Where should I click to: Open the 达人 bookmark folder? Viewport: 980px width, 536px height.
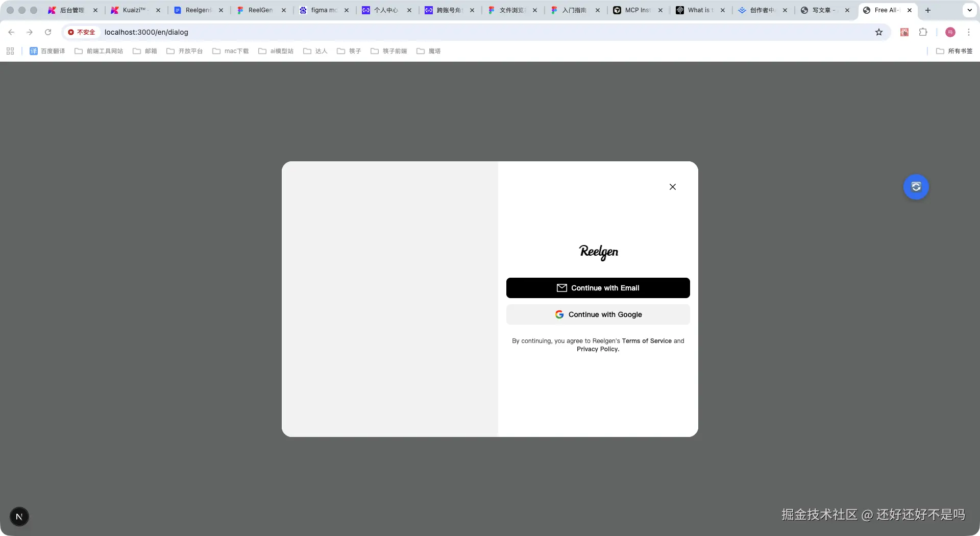(x=315, y=51)
